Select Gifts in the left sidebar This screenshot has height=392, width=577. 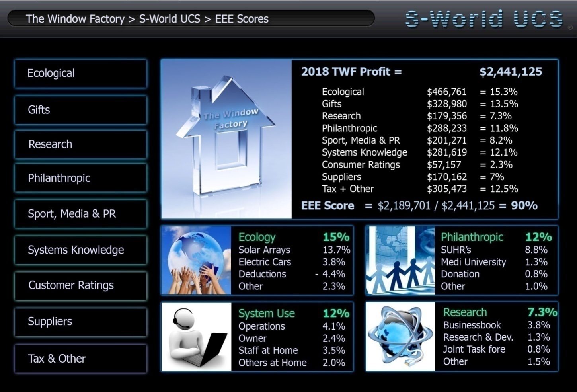tap(81, 110)
